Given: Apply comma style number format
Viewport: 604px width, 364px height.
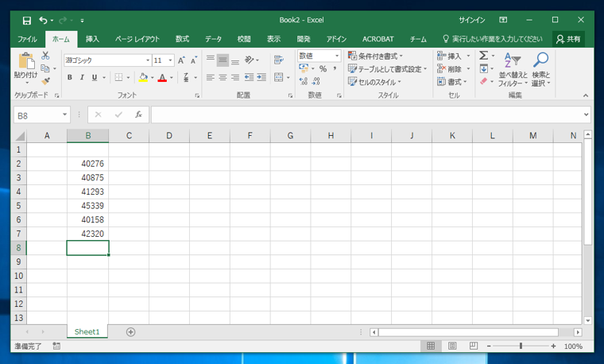Looking at the screenshot, I should [x=335, y=69].
